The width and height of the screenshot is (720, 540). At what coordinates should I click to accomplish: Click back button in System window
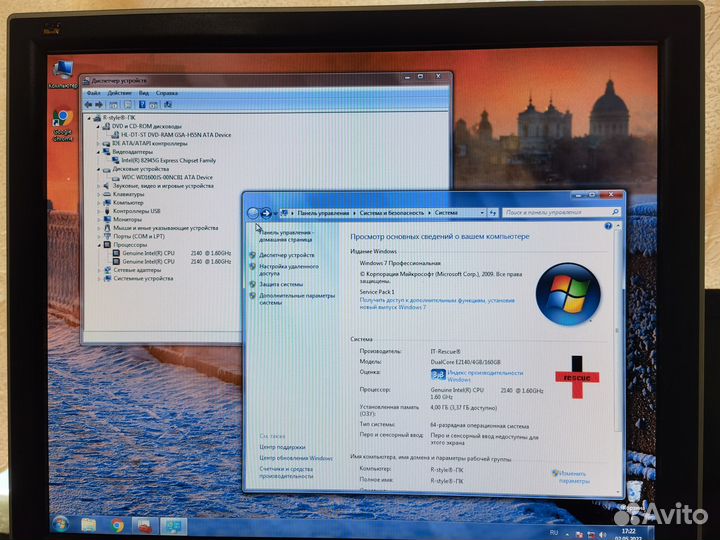[x=253, y=213]
